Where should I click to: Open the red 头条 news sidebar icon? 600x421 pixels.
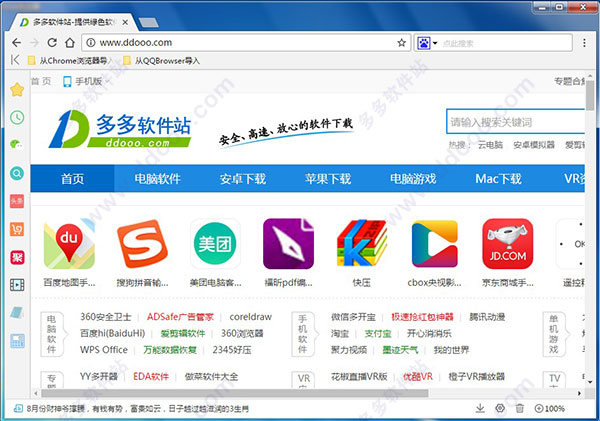click(x=17, y=201)
